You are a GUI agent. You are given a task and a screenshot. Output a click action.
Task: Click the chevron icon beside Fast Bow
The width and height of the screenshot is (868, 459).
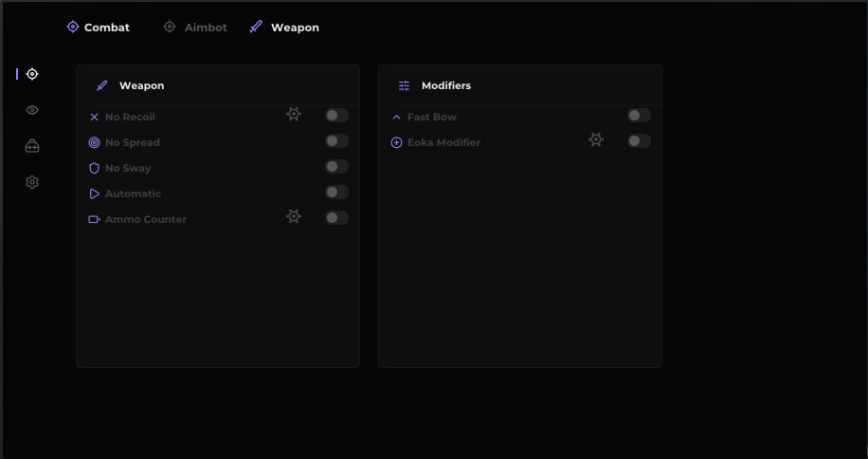[x=396, y=117]
